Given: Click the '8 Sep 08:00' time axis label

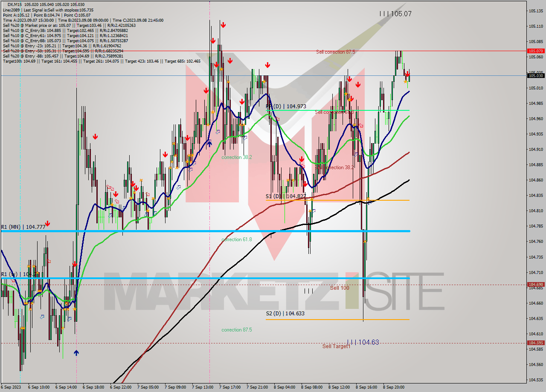Looking at the screenshot, I should click(x=312, y=387).
